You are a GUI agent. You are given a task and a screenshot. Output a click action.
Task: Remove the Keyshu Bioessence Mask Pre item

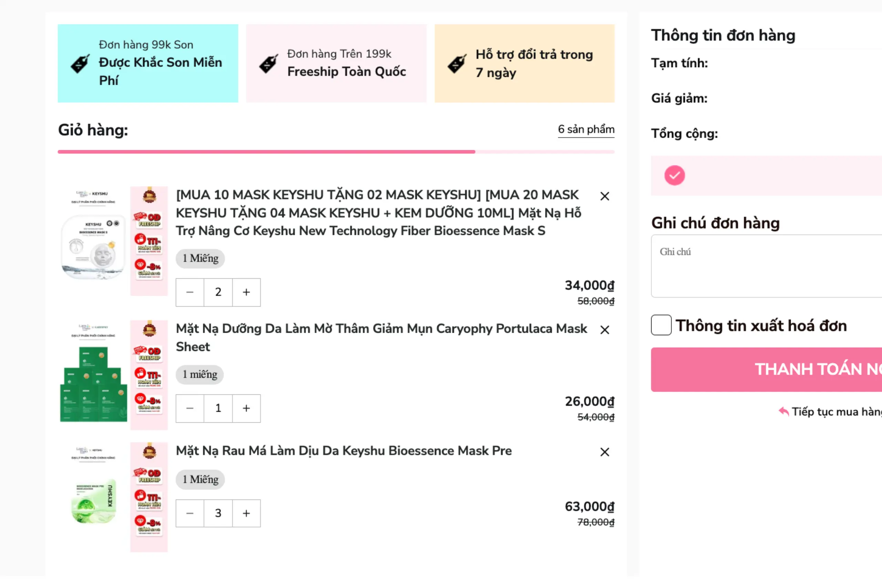(x=605, y=452)
